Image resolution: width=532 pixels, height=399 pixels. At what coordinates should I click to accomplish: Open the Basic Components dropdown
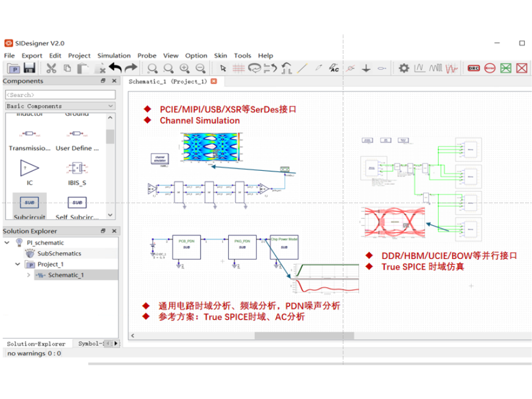point(111,106)
